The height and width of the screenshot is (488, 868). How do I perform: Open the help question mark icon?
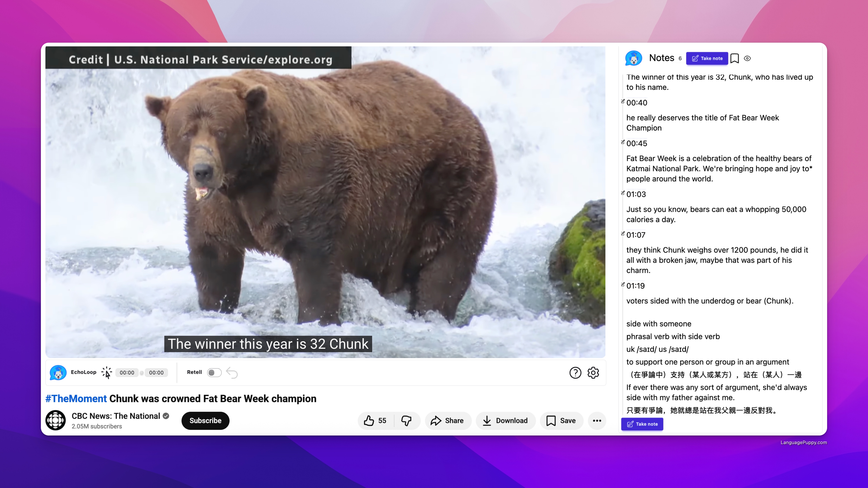[575, 372]
